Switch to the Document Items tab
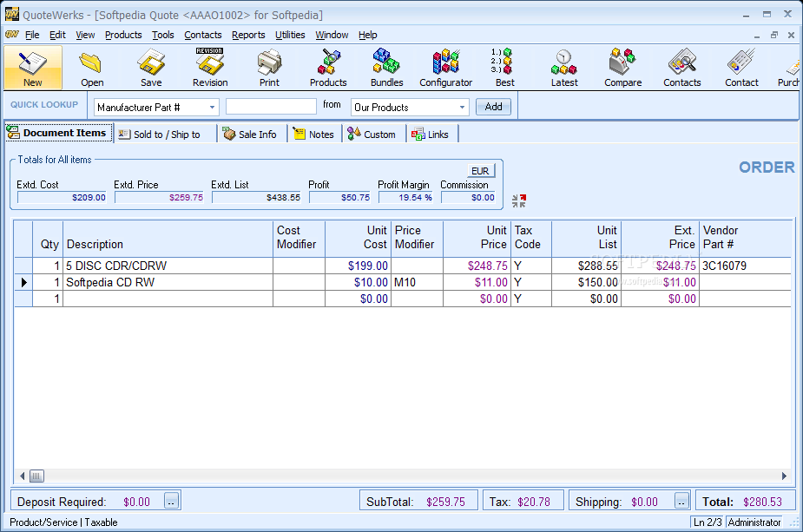Image resolution: width=803 pixels, height=532 pixels. 59,133
